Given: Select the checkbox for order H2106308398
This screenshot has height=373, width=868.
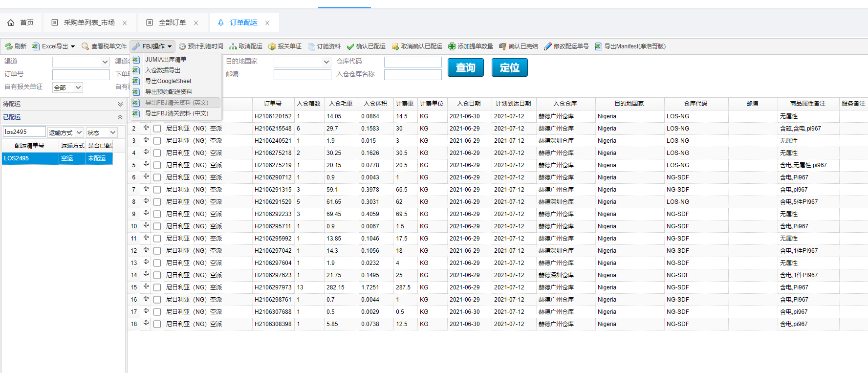Looking at the screenshot, I should [157, 324].
